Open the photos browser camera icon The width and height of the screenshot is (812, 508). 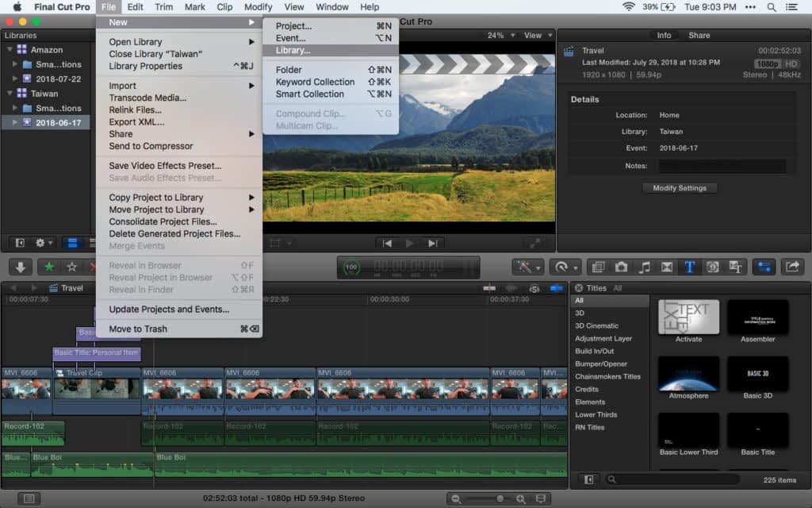pyautogui.click(x=621, y=267)
